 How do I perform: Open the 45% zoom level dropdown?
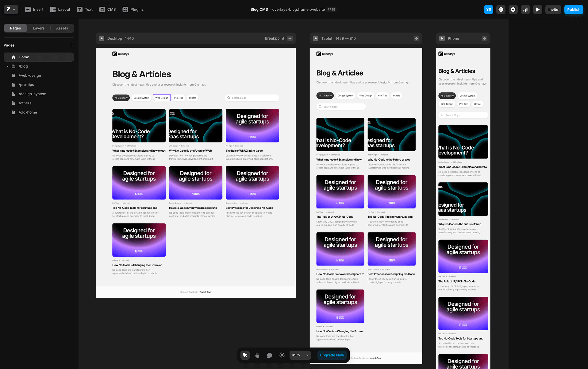[x=300, y=355]
